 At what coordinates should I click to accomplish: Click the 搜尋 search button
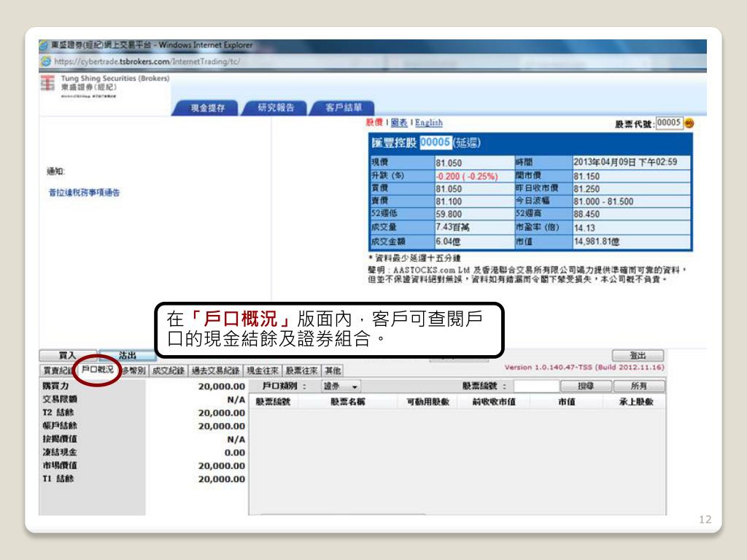tap(586, 386)
